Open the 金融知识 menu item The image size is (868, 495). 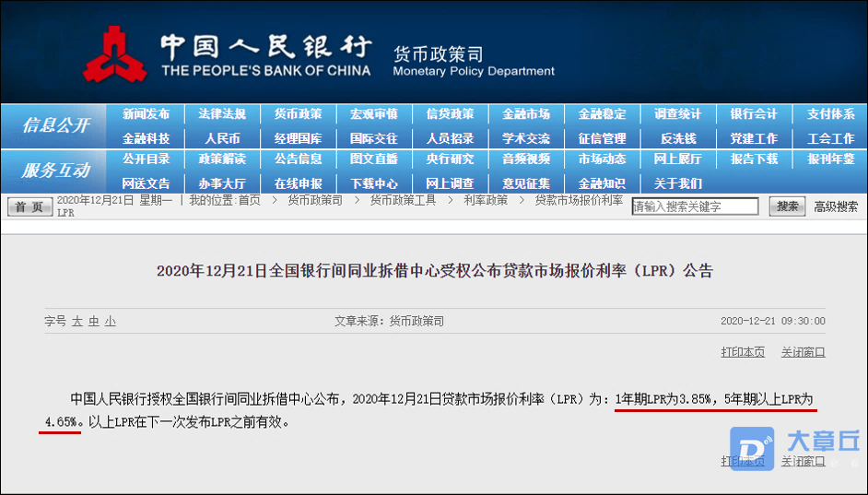click(602, 183)
